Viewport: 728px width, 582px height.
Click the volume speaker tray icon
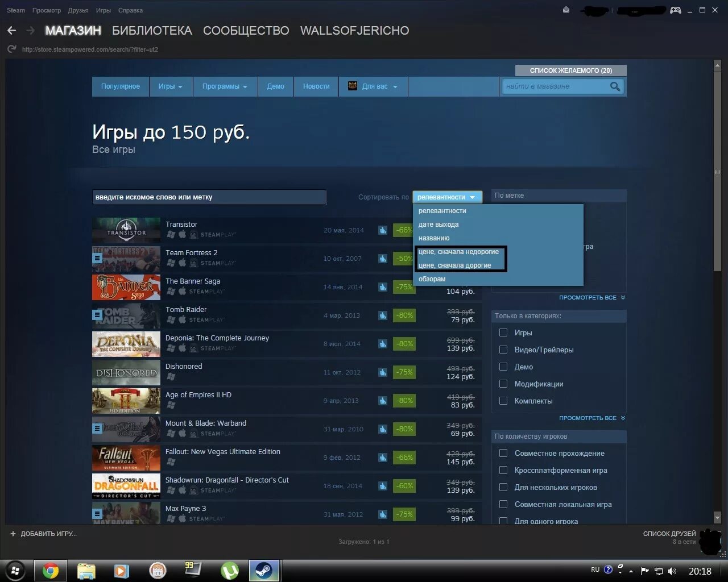(x=672, y=571)
